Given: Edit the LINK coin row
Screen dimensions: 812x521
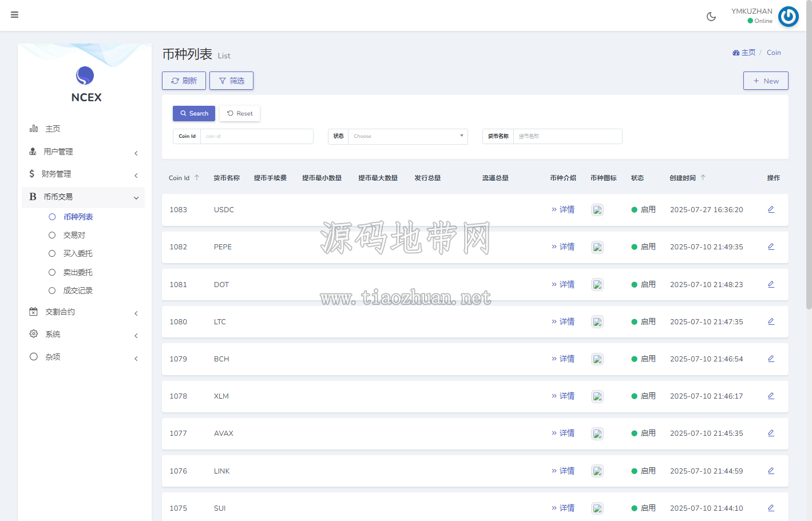Looking at the screenshot, I should 771,471.
